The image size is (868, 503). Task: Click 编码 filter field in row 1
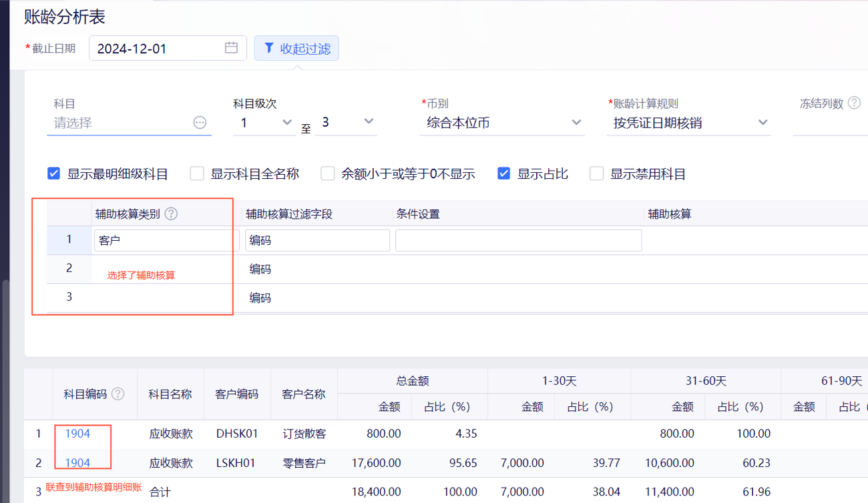point(317,241)
